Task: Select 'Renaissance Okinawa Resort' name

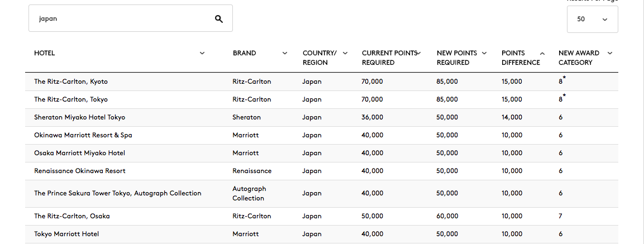Action: (80, 171)
